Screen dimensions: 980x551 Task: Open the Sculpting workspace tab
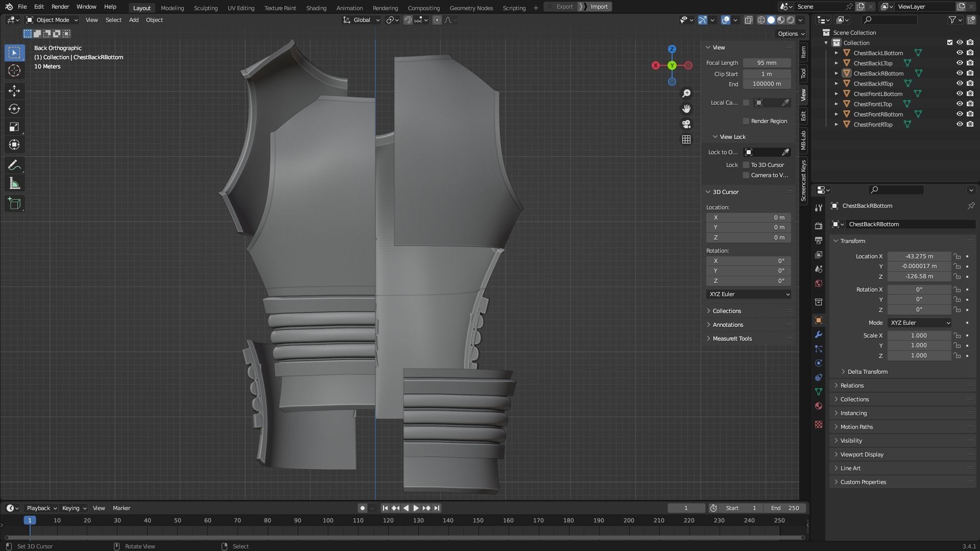pyautogui.click(x=205, y=8)
